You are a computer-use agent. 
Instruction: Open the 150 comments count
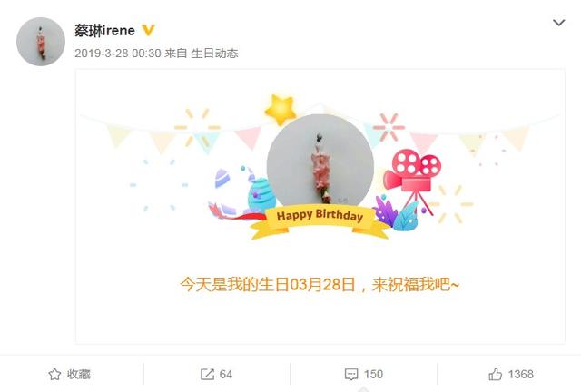[x=373, y=374]
